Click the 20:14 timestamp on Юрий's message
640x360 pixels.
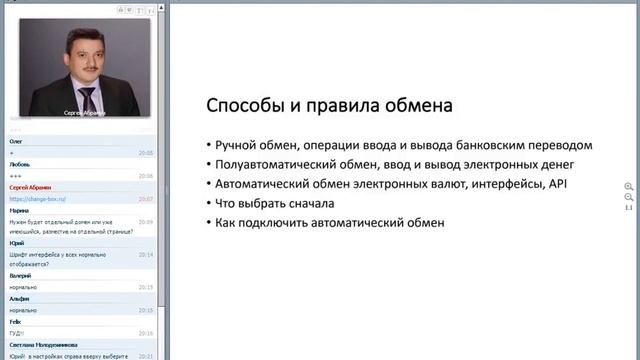click(146, 255)
